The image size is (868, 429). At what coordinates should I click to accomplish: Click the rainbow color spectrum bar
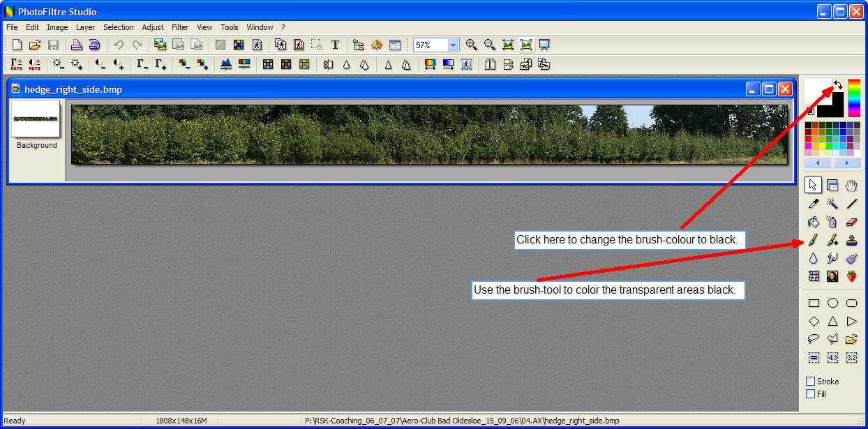tap(854, 98)
